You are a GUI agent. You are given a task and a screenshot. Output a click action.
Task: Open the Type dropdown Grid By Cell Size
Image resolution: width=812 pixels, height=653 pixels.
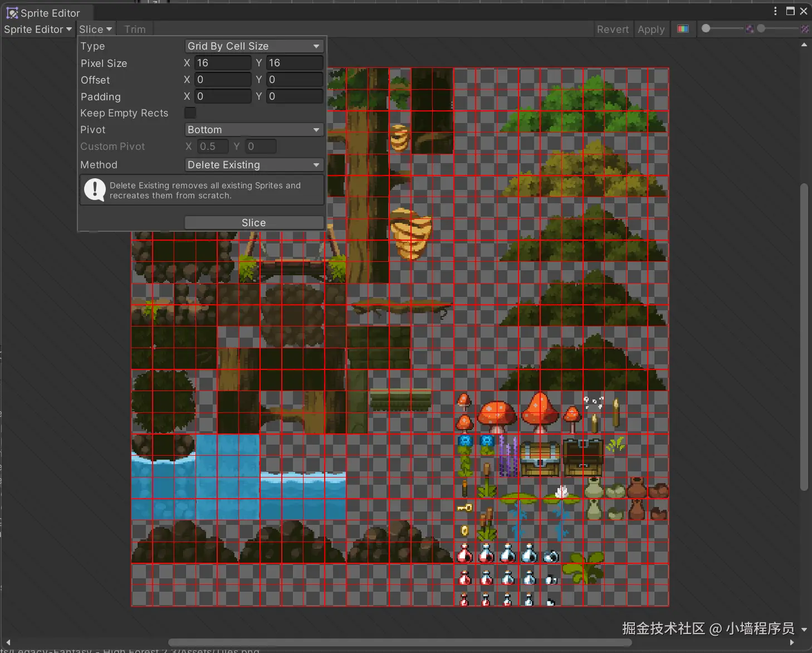(x=253, y=46)
